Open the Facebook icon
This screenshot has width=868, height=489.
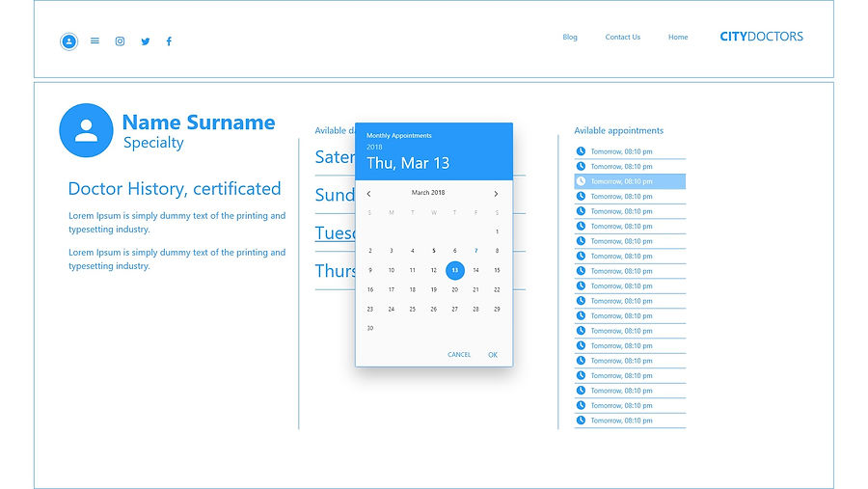[169, 41]
